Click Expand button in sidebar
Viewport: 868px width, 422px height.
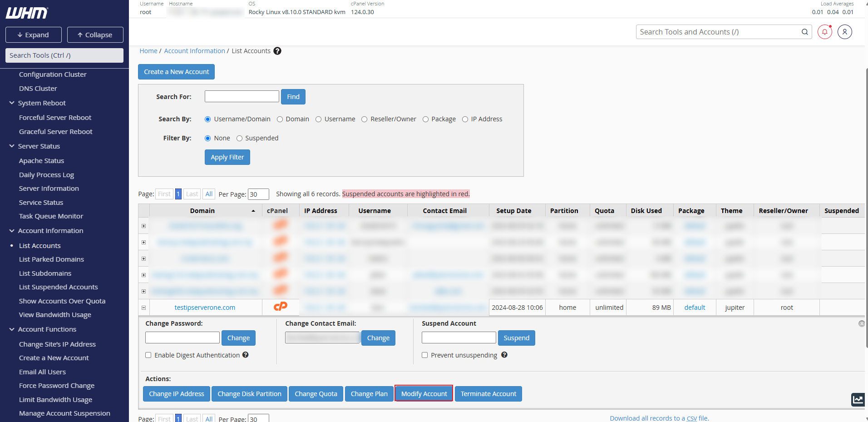point(34,35)
